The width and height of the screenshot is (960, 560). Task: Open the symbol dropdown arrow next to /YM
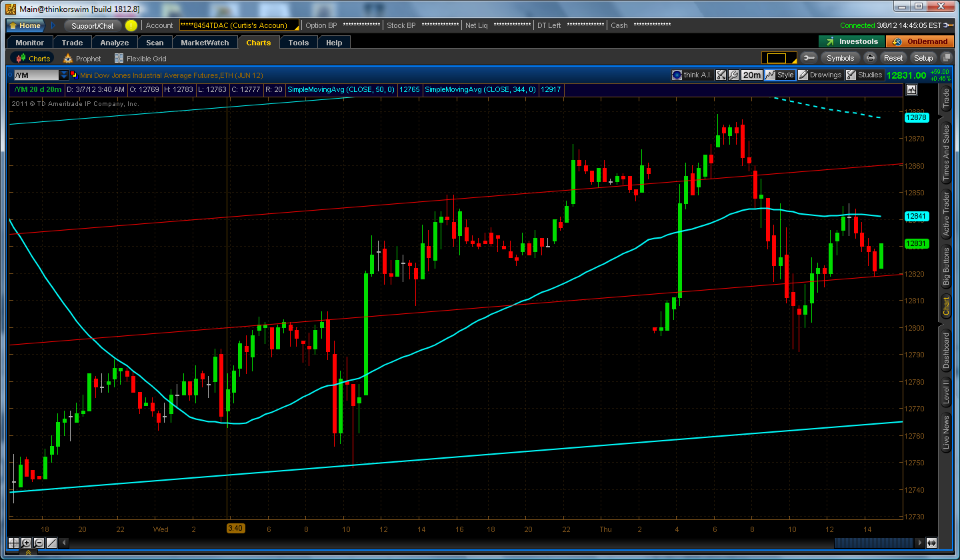click(x=64, y=75)
